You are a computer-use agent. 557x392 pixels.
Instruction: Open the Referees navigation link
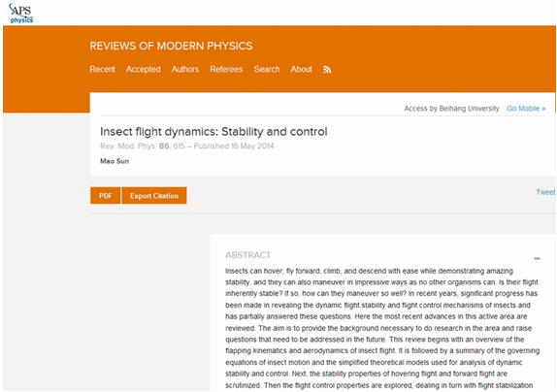[x=226, y=69]
